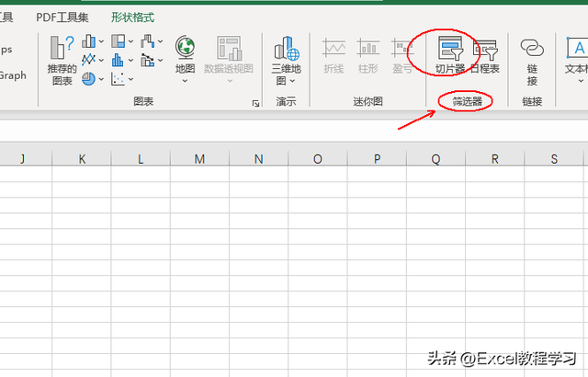The height and width of the screenshot is (377, 588).
Task: Insert a 柱形 column sparkline
Action: (368, 54)
